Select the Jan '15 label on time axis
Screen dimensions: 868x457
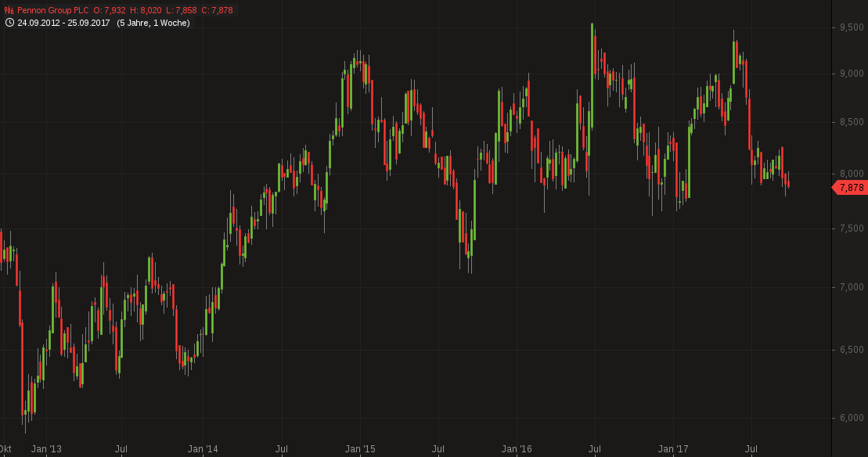[x=360, y=448]
